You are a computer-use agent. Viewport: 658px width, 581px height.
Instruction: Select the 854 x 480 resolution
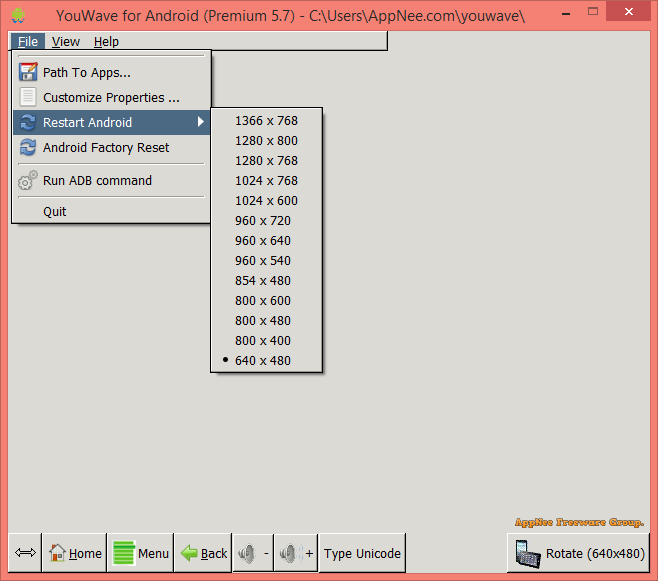(266, 281)
